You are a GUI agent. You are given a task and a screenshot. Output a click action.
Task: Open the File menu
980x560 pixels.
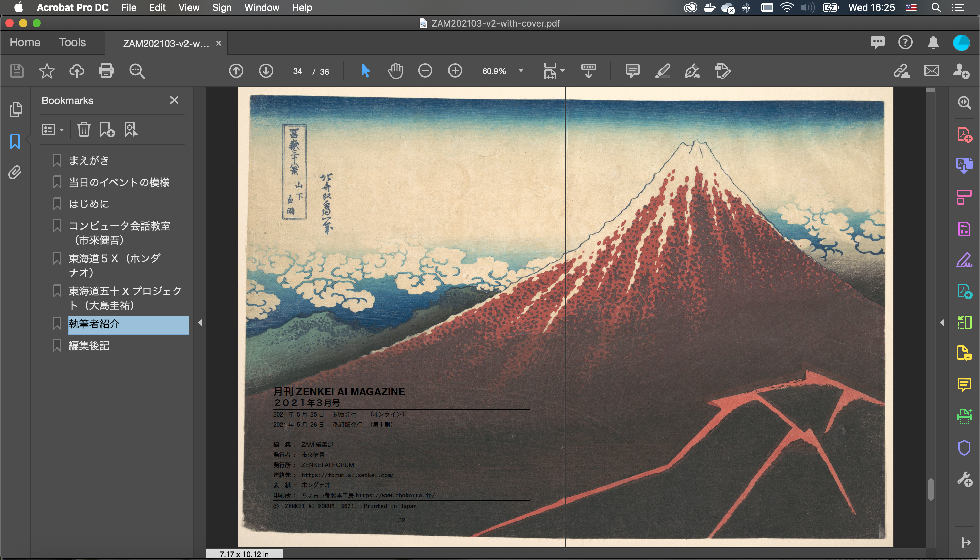[x=129, y=7]
